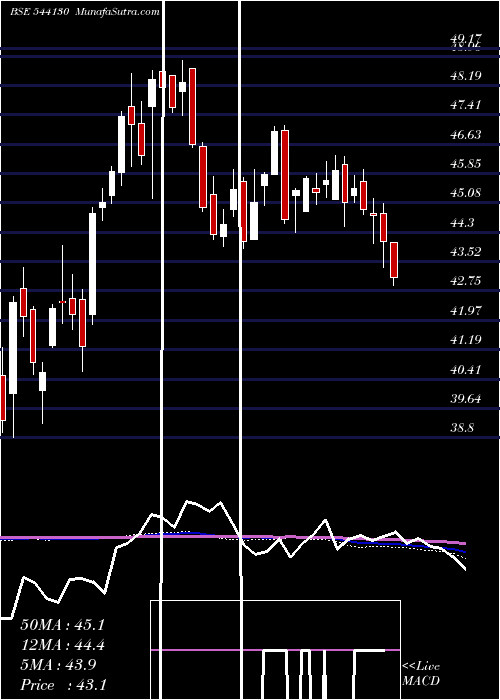Click the 46.63 price axis label
This screenshot has width=500, height=700.
click(466, 134)
